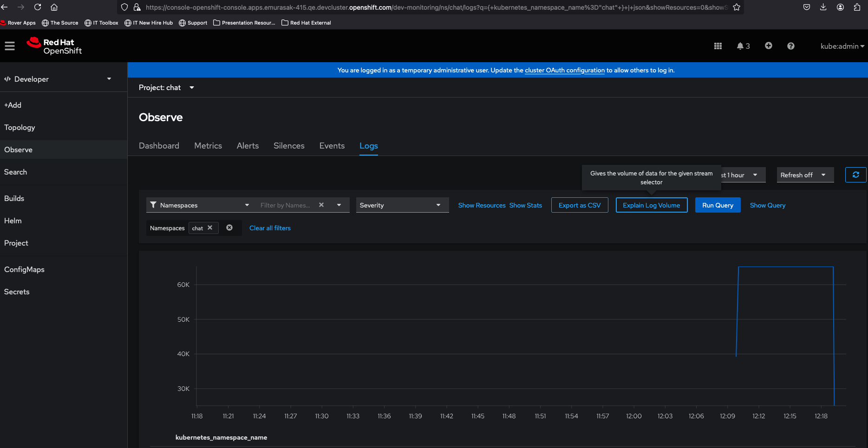Open the application launcher grid
868x448 pixels.
coord(718,46)
